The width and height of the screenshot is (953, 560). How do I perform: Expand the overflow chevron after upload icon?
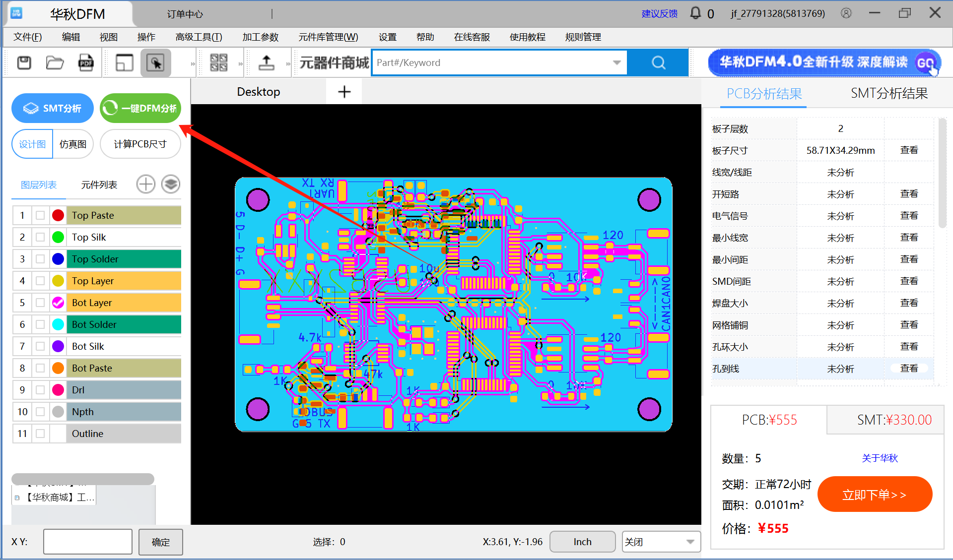coord(288,63)
